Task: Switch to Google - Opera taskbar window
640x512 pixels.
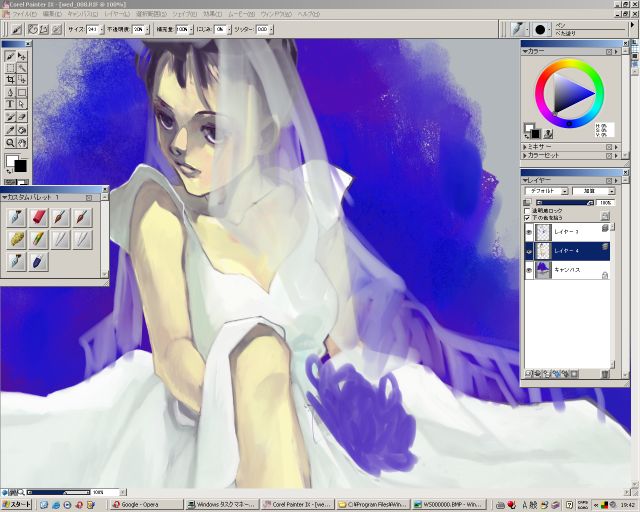Action: (x=147, y=505)
